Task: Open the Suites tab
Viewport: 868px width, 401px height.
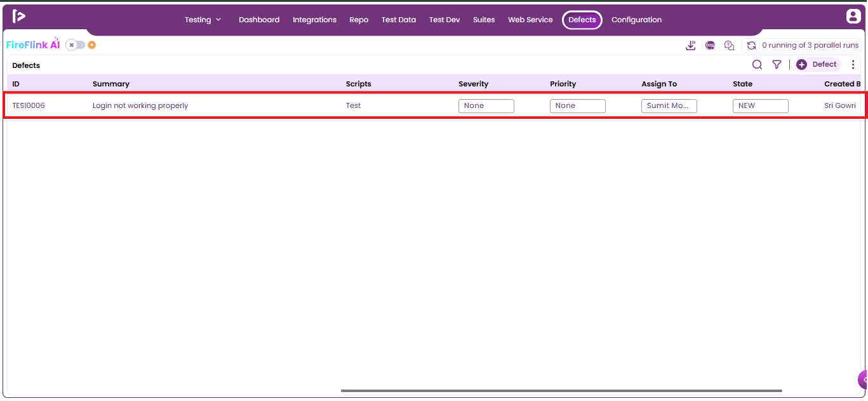Action: tap(484, 20)
